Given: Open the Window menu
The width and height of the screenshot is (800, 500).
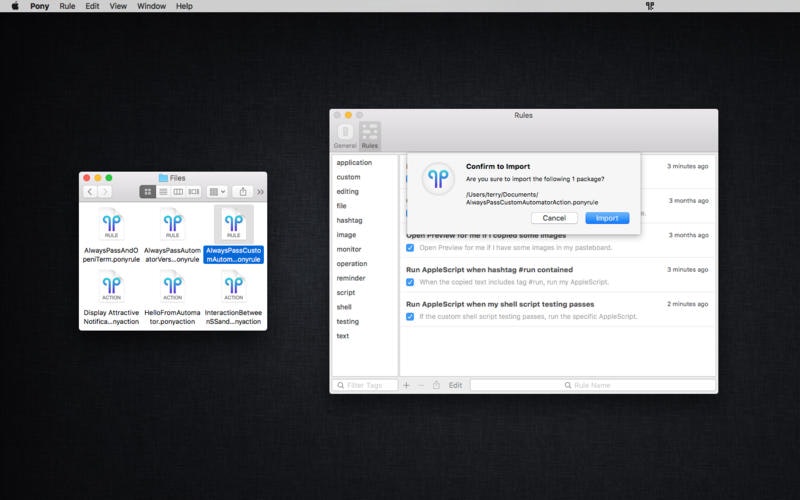Looking at the screenshot, I should tap(151, 6).
